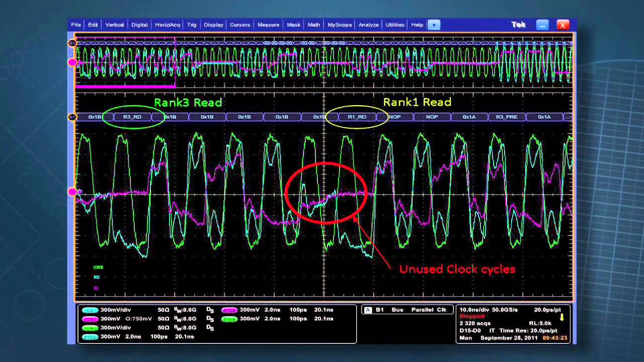Click the 2 320 acqs count

[475, 323]
